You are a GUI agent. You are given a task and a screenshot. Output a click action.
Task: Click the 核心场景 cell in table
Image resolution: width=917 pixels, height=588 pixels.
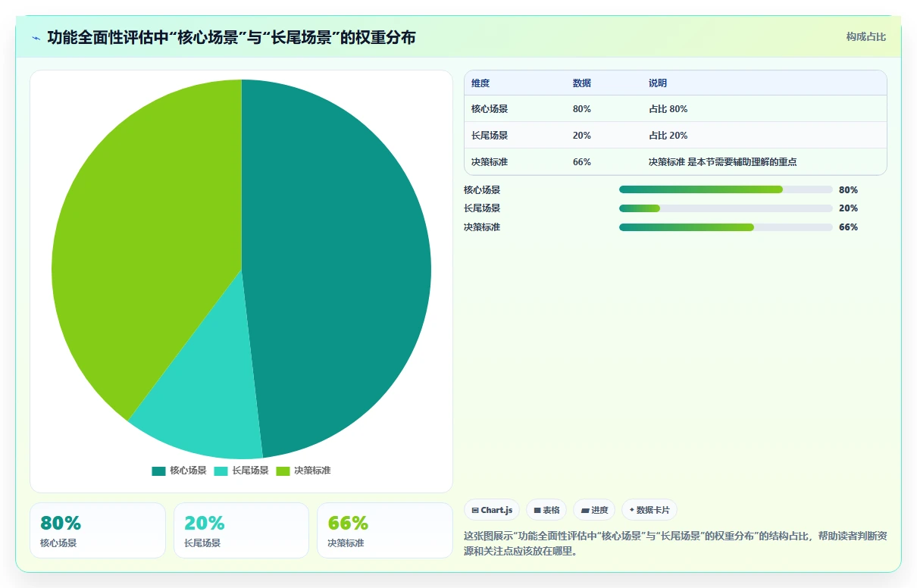click(x=490, y=109)
